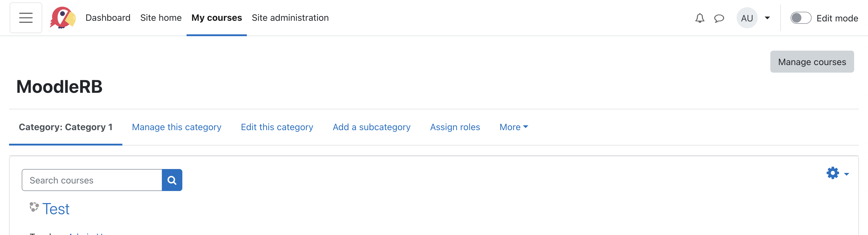Image resolution: width=868 pixels, height=235 pixels.
Task: Open the messaging speech bubble icon
Action: tap(719, 18)
